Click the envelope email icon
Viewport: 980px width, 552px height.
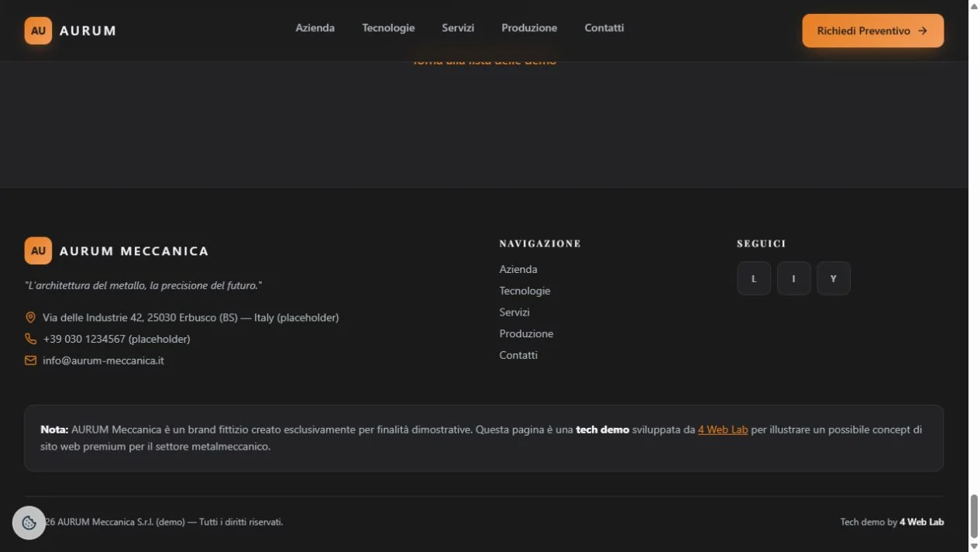click(30, 361)
